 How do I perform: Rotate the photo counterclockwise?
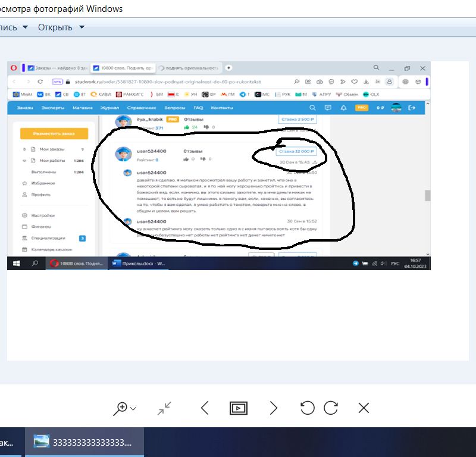point(307,408)
